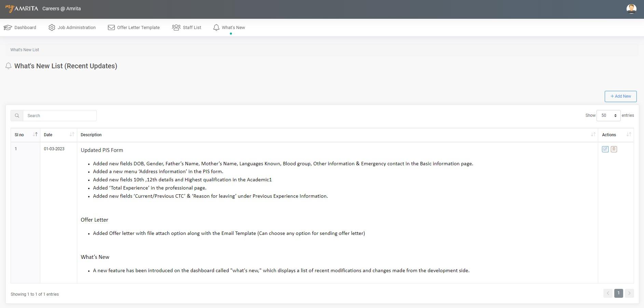The width and height of the screenshot is (644, 308).
Task: Sort table by Sl no column
Action: (35, 135)
